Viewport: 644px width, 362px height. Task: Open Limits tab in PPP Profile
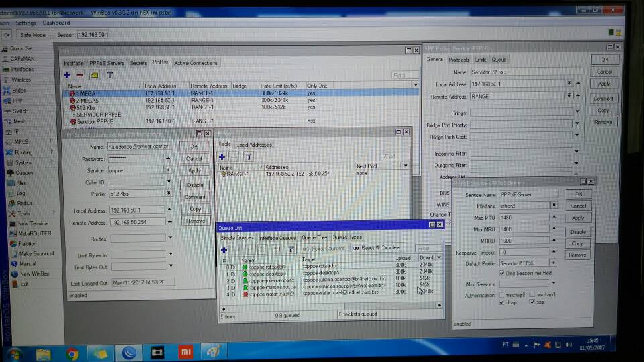click(x=480, y=60)
